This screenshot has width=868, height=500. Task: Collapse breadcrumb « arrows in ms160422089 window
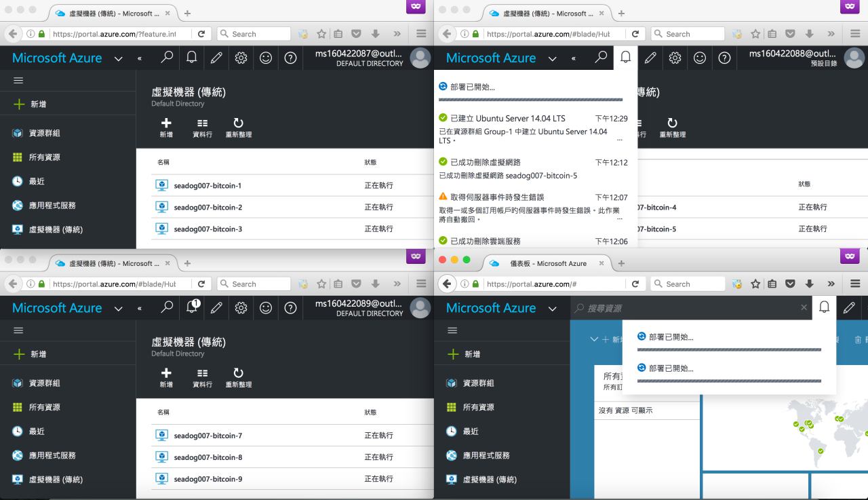click(x=140, y=309)
